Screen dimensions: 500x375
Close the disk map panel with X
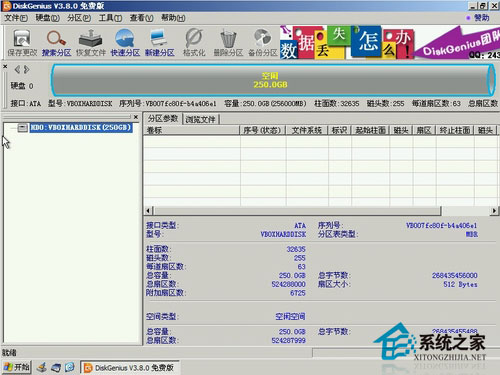(x=5, y=67)
